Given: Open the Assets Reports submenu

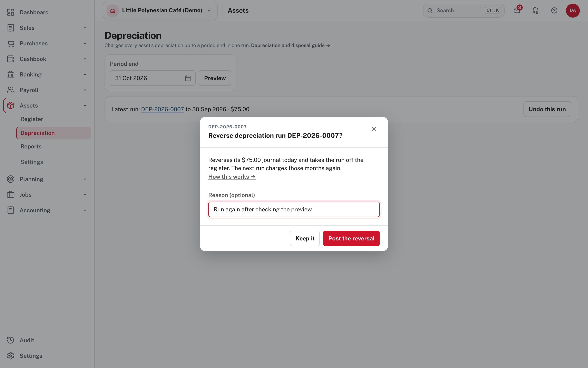Looking at the screenshot, I should [x=31, y=147].
